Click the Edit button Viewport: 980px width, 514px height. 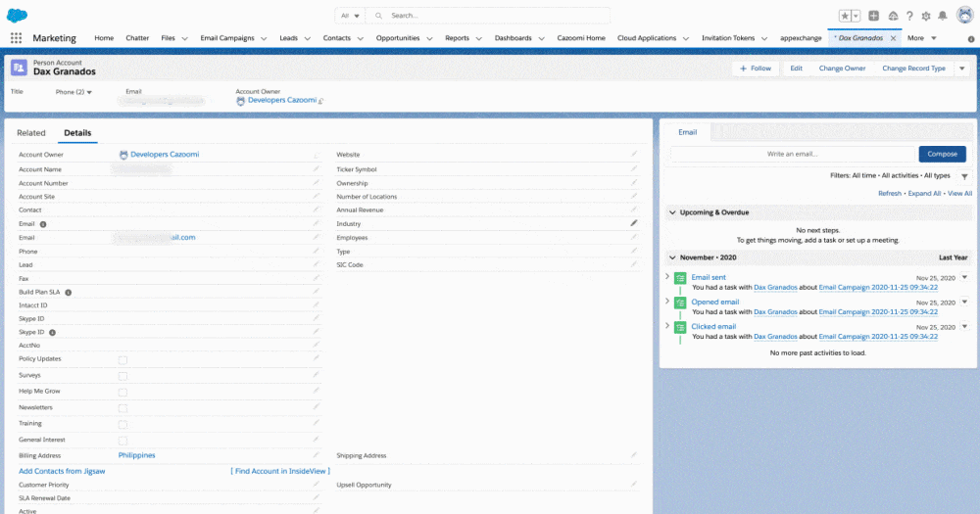click(x=796, y=69)
